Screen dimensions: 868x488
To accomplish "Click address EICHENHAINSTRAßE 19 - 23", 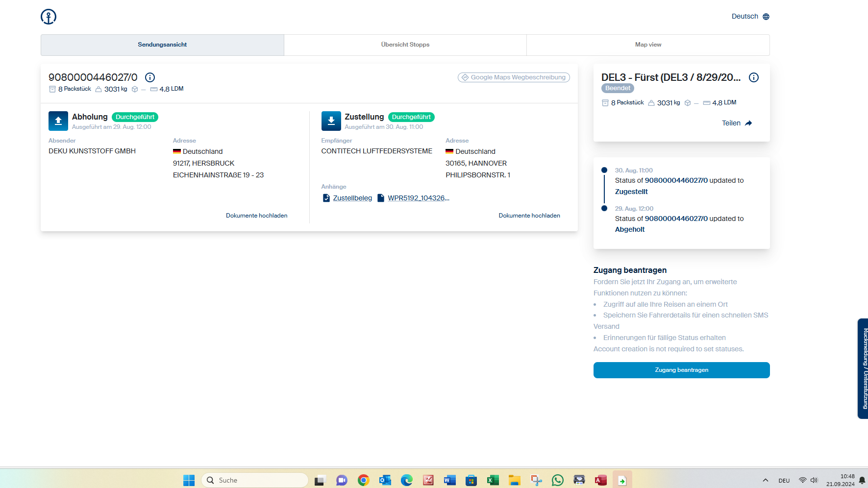I will click(218, 175).
